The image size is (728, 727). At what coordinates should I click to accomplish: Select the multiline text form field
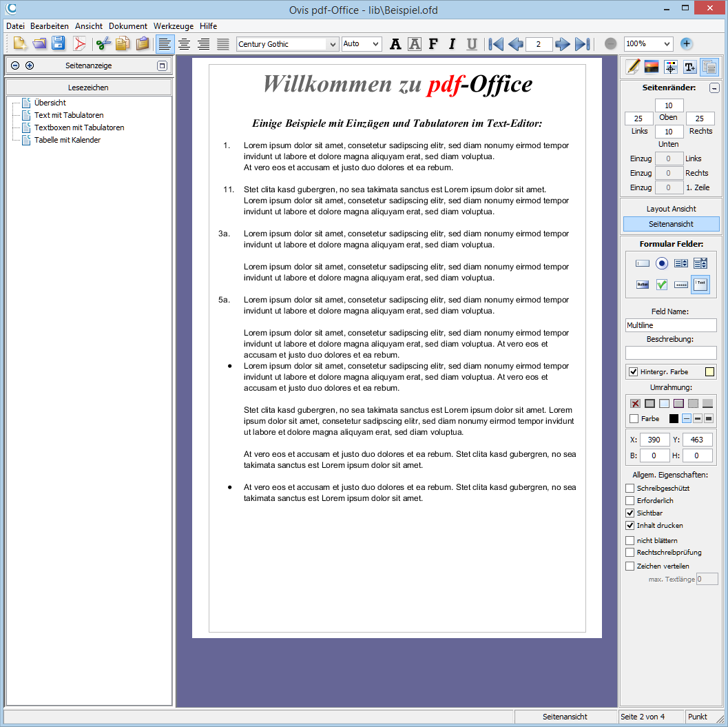[700, 285]
